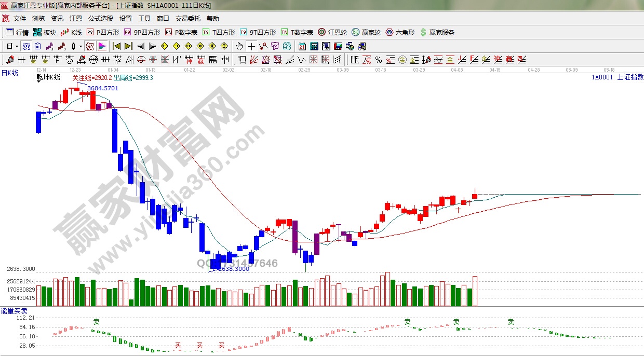Toggle the crosshair cursor button

point(251,46)
